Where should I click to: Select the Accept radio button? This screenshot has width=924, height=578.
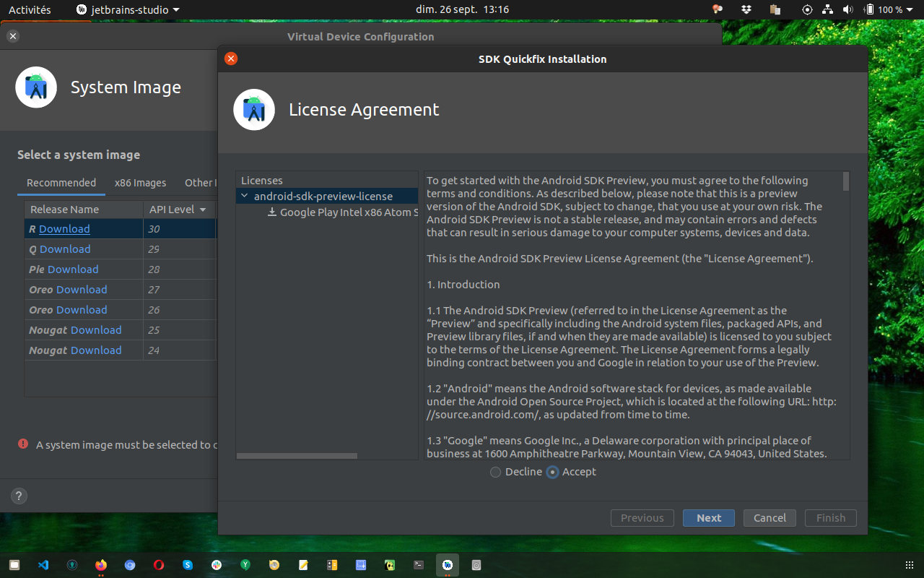[x=553, y=472]
